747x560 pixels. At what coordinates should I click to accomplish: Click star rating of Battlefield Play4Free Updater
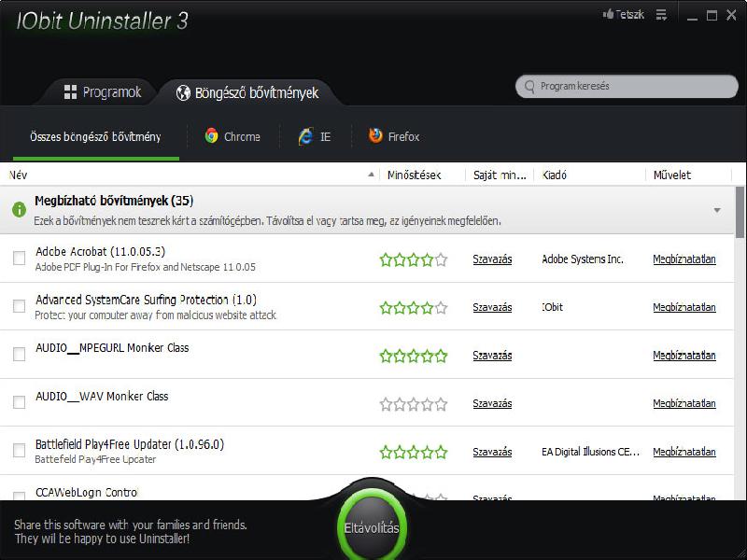point(414,452)
